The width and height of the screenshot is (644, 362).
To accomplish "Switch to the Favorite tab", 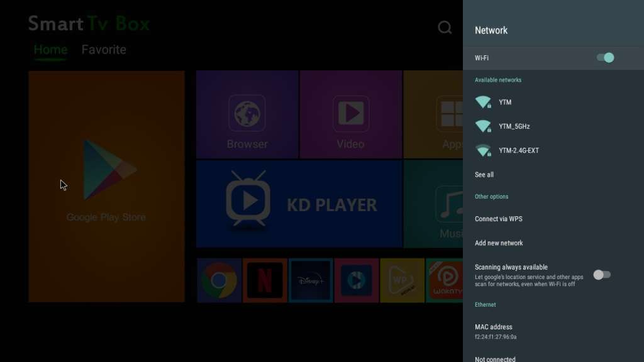I will [104, 50].
